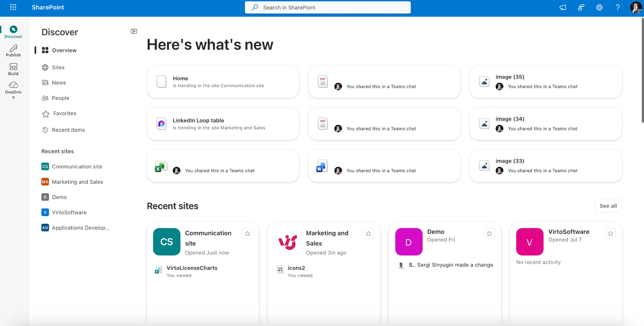Click the Excel file icon card
Image resolution: width=644 pixels, height=326 pixels.
pos(161,166)
